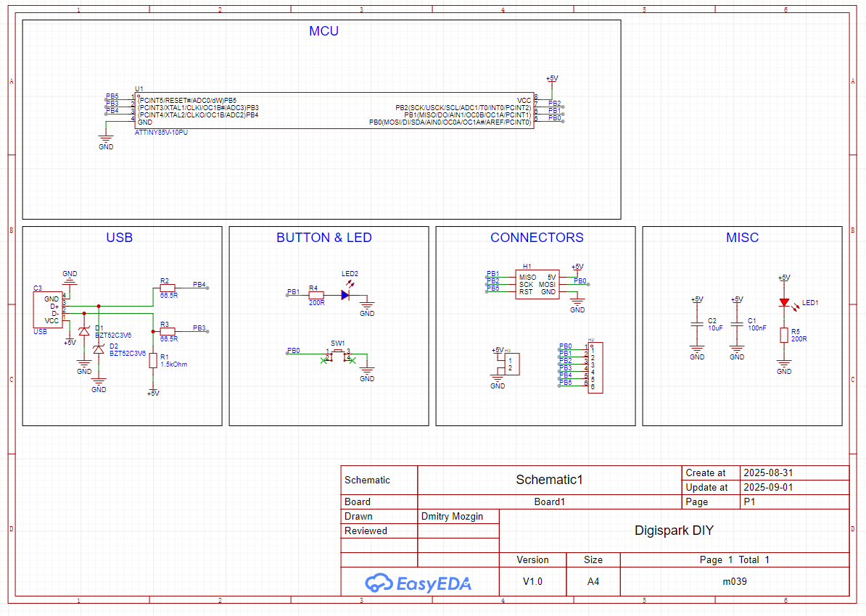Select the USB connector C3 symbol
Image resolution: width=866 pixels, height=616 pixels.
[x=48, y=309]
